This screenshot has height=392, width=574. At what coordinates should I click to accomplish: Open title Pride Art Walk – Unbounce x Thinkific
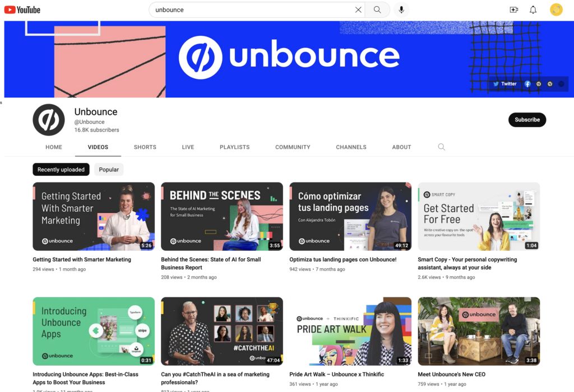pyautogui.click(x=337, y=374)
